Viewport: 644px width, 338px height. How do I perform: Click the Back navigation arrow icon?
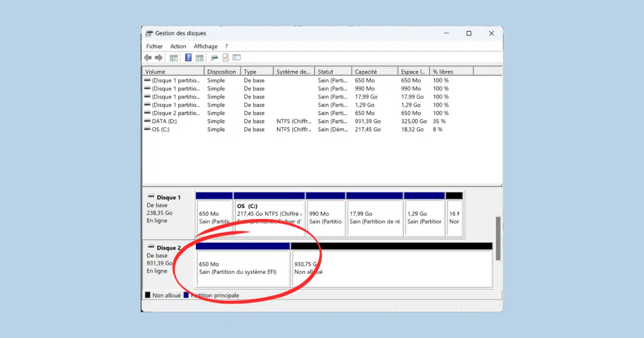pos(148,57)
